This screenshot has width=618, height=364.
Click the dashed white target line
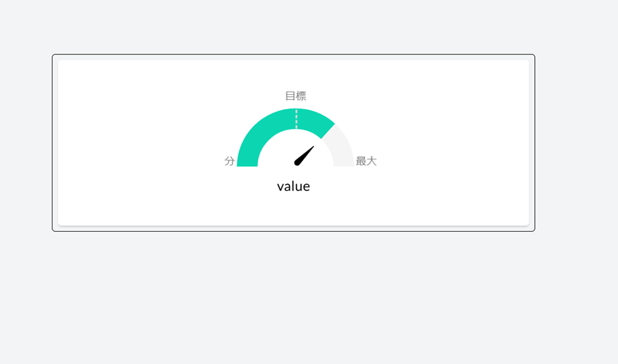(x=297, y=119)
